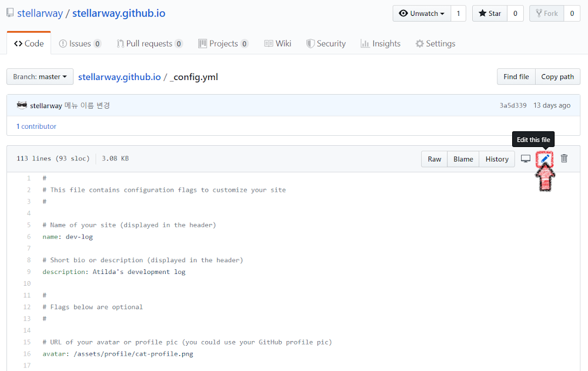Viewport: 588px width, 371px height.
Task: Open file in GitHub Desktop monitor icon
Action: 526,159
